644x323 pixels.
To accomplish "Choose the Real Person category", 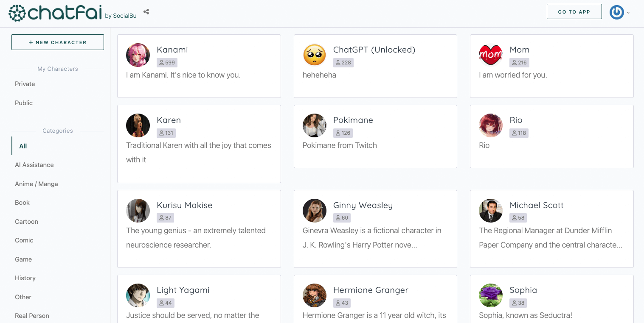I will 32,316.
